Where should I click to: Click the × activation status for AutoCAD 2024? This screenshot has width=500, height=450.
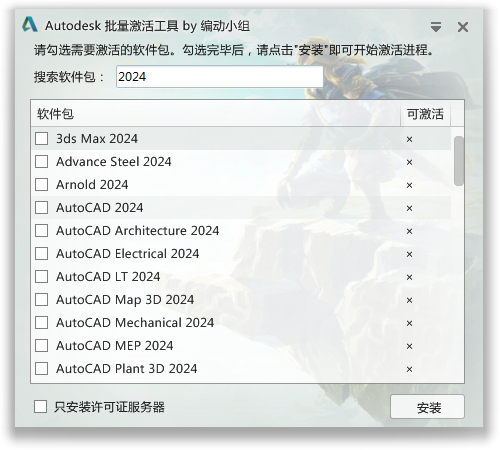tap(409, 208)
